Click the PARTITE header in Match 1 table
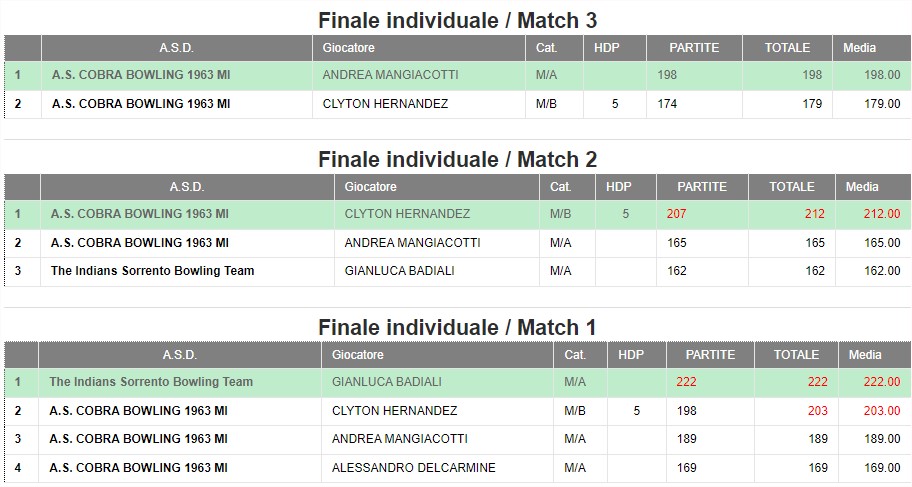Viewport: 912px width, 487px height. (710, 355)
